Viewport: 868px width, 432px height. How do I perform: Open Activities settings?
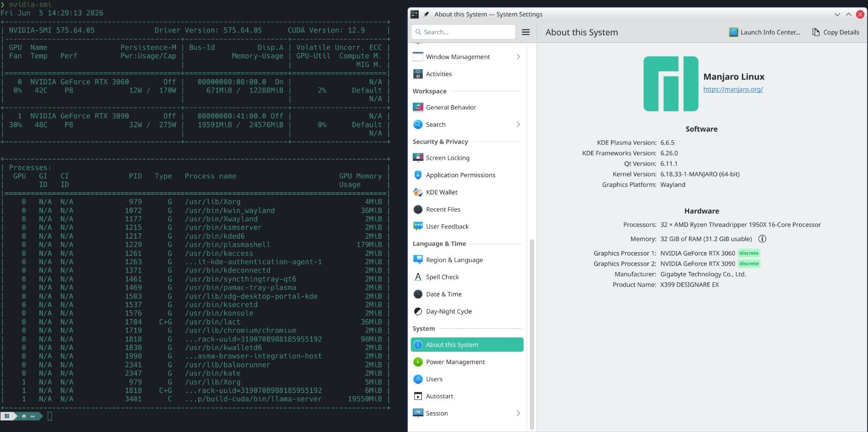point(467,74)
